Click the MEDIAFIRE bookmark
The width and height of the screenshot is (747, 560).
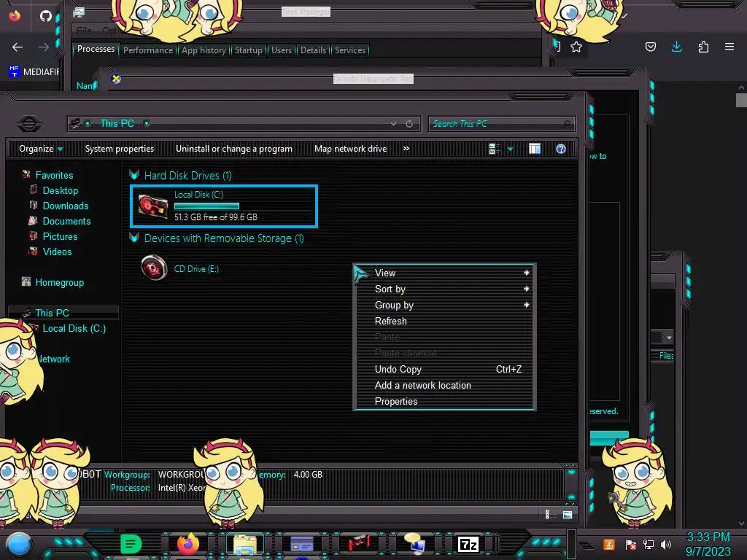click(34, 72)
